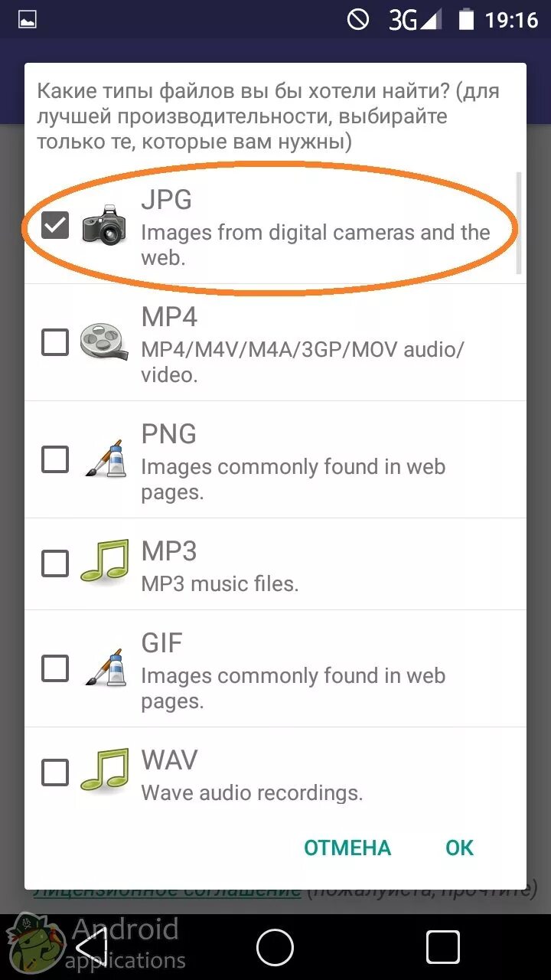Tap the battery icon in the status bar
Screen dimensions: 551x980
pyautogui.click(x=466, y=19)
